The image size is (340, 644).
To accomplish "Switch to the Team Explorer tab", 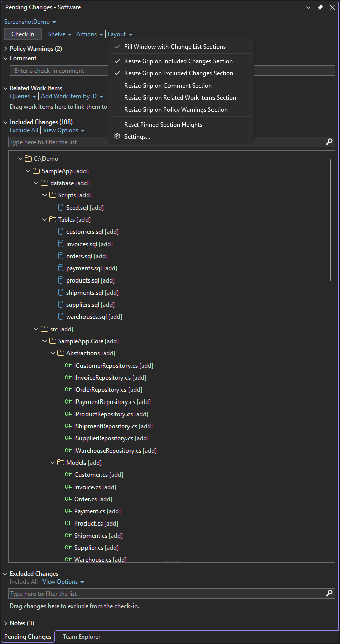I will click(81, 637).
